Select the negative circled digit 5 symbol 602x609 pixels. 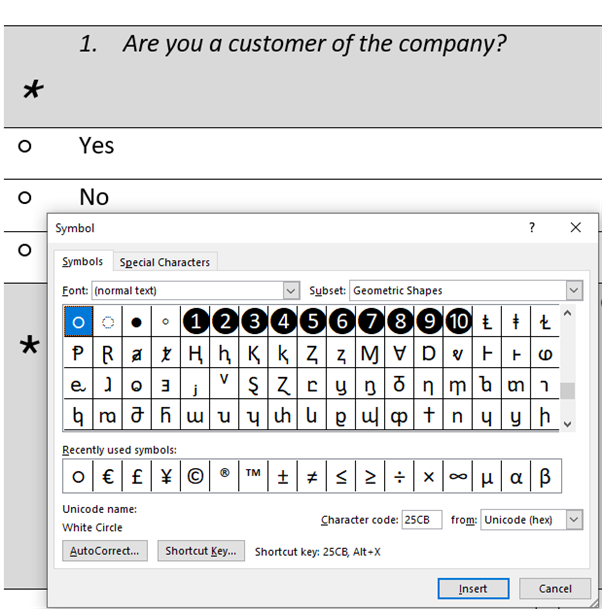[312, 322]
